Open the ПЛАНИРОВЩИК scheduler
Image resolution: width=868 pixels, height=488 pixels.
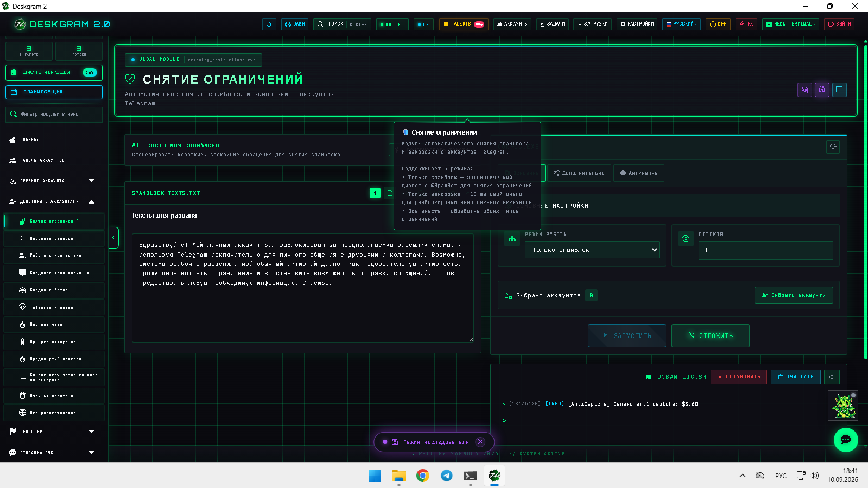pyautogui.click(x=54, y=92)
